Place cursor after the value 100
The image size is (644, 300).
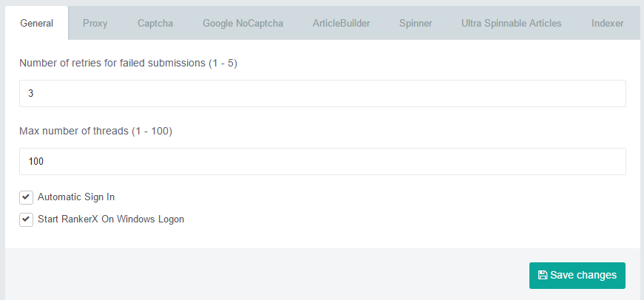pos(44,161)
